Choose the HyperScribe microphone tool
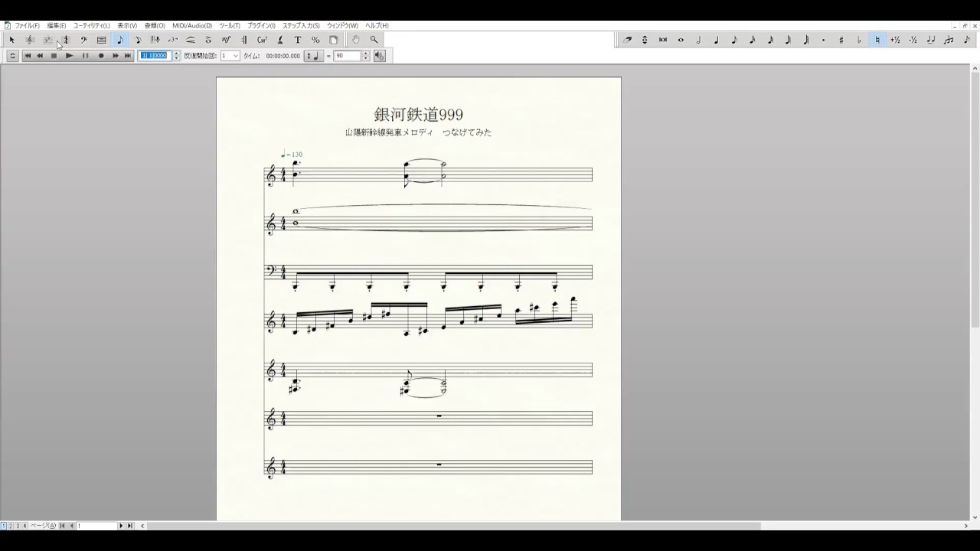The image size is (980, 551). pyautogui.click(x=155, y=40)
